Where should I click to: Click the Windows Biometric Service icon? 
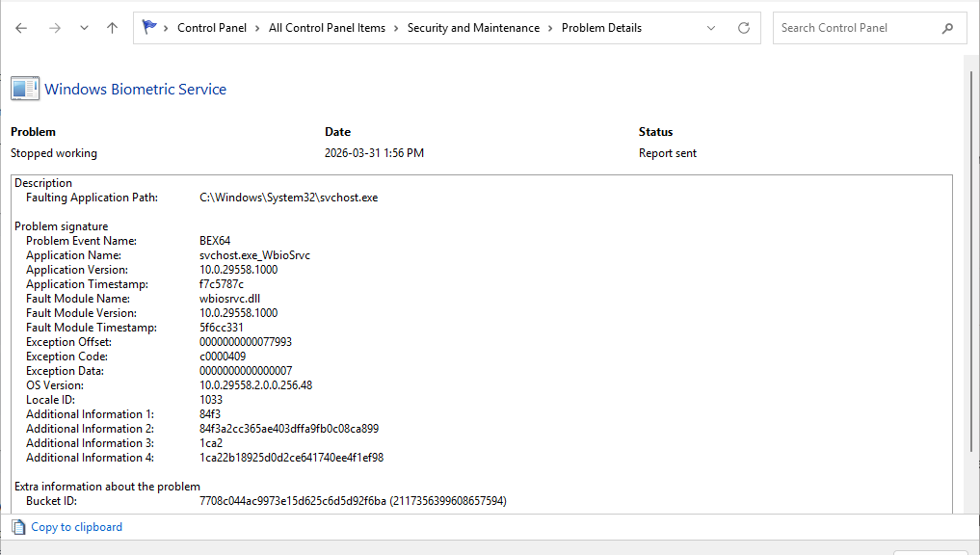(x=24, y=88)
